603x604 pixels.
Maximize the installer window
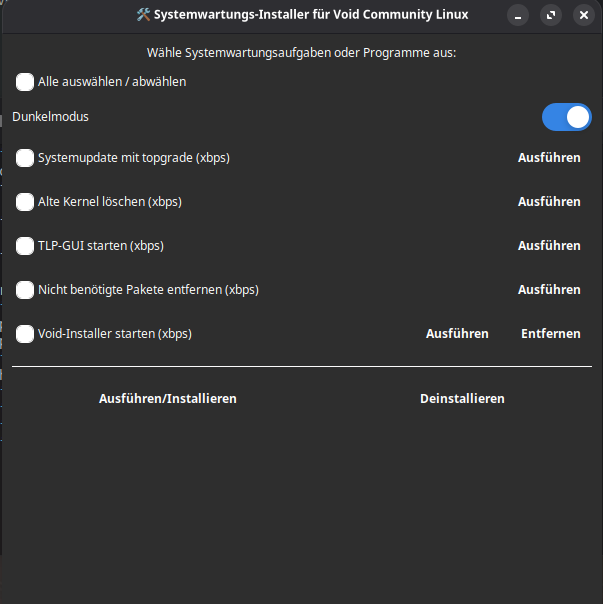coord(551,15)
